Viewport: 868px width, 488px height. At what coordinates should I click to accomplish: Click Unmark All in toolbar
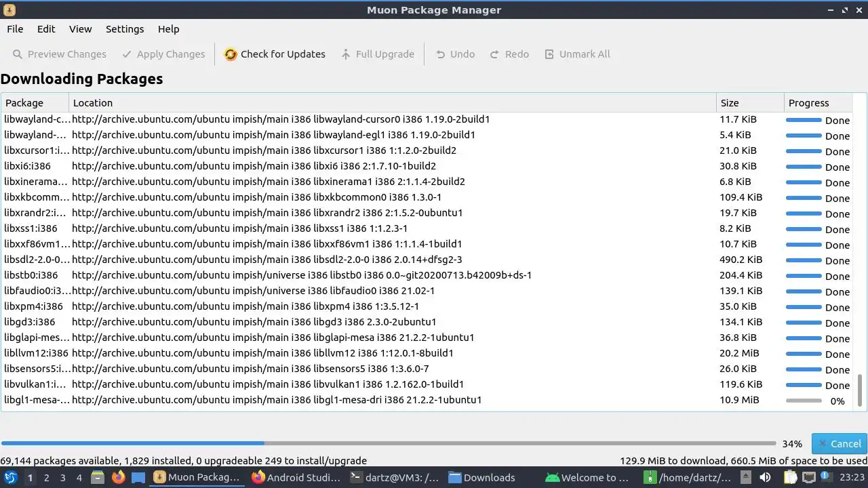[577, 54]
